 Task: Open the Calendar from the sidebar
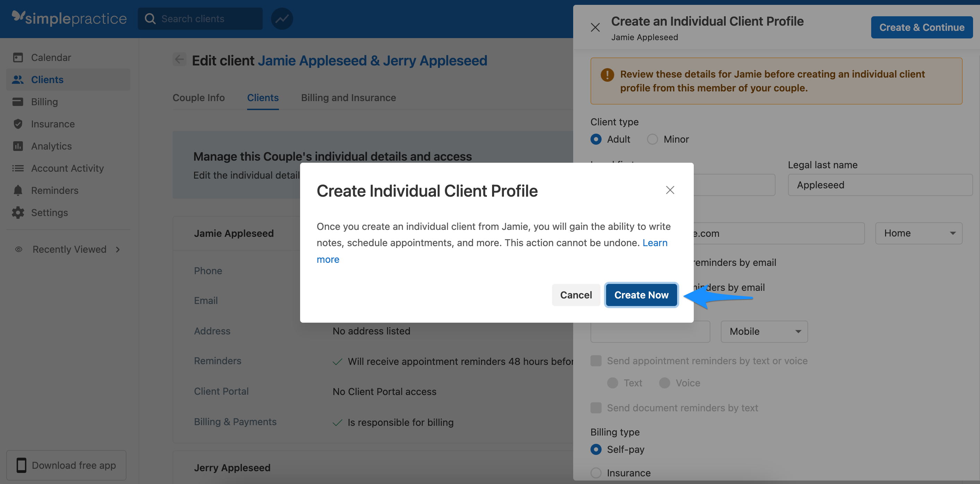[x=51, y=57]
